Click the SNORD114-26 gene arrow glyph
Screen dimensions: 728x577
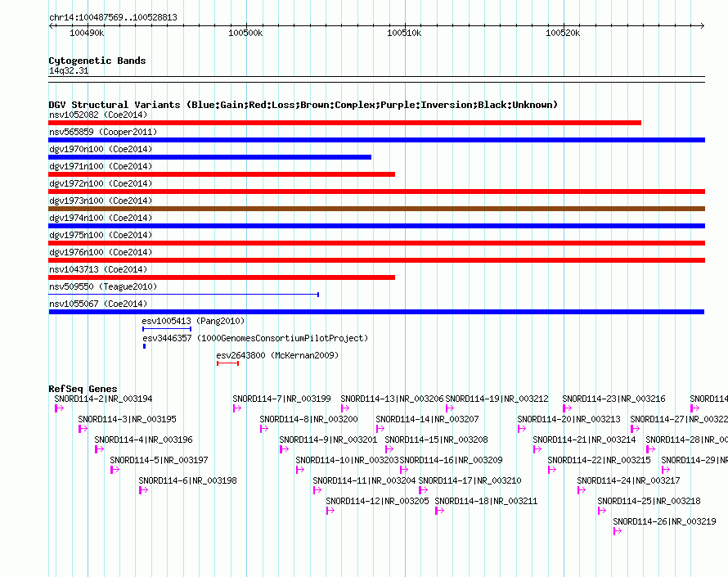[618, 531]
